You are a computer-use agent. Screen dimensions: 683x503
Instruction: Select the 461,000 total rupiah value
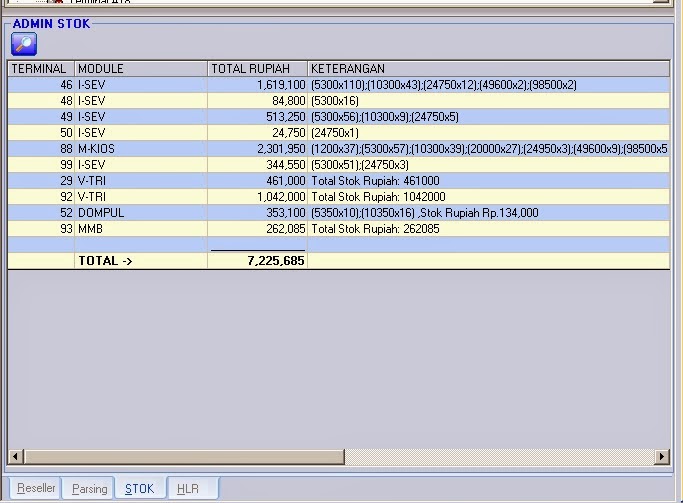point(258,181)
